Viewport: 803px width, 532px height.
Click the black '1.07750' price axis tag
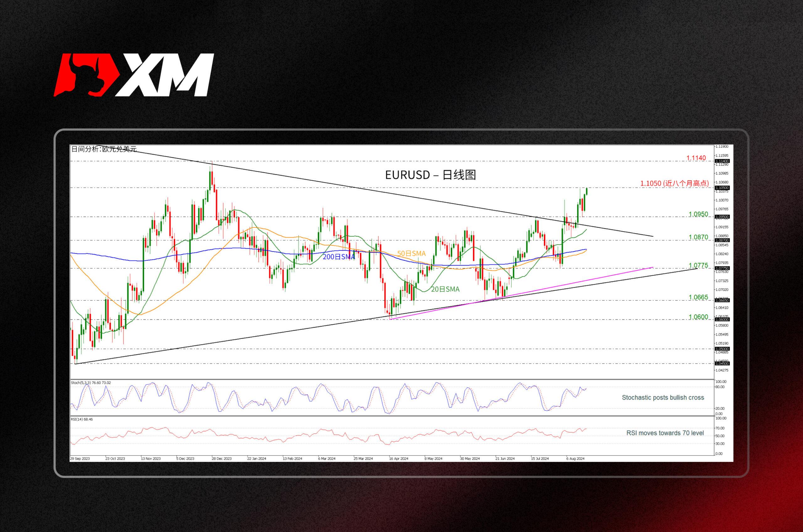(722, 268)
